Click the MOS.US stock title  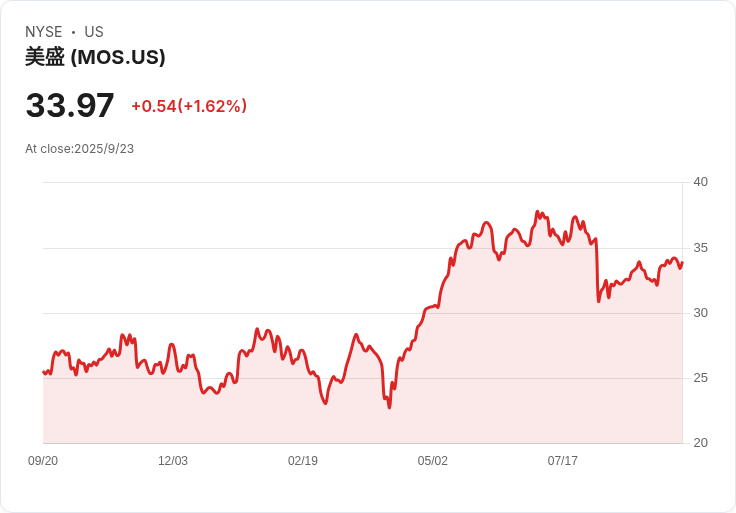pyautogui.click(x=95, y=57)
